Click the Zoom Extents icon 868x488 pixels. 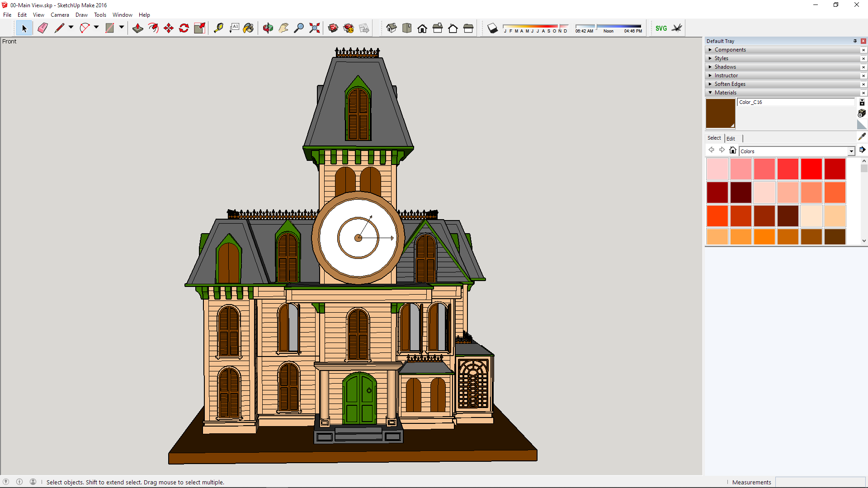[x=315, y=28]
